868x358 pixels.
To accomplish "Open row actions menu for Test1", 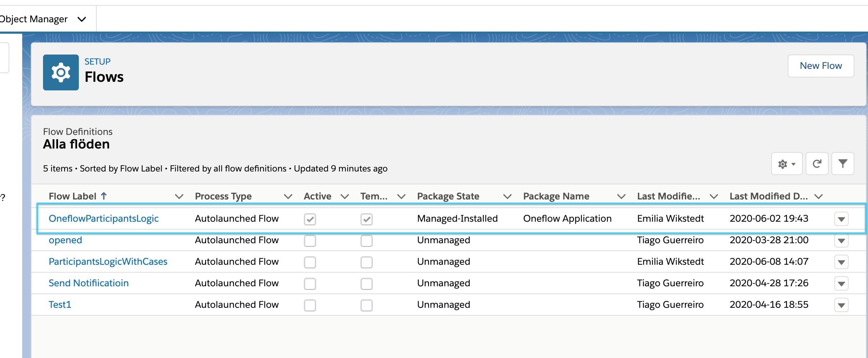I will 841,305.
